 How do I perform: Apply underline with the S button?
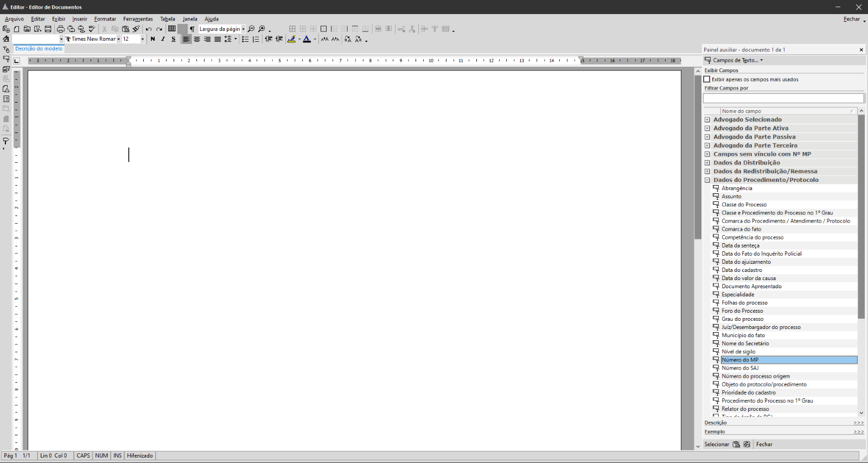click(174, 39)
